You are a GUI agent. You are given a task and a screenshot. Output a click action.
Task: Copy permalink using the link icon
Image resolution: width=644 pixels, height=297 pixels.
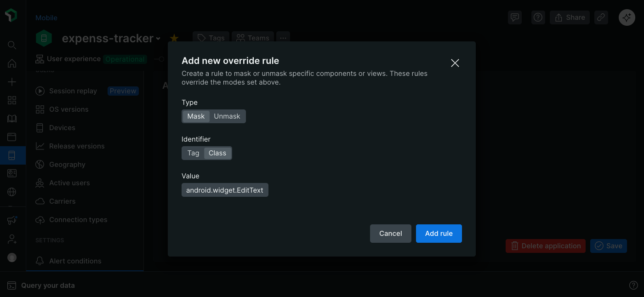click(x=601, y=17)
